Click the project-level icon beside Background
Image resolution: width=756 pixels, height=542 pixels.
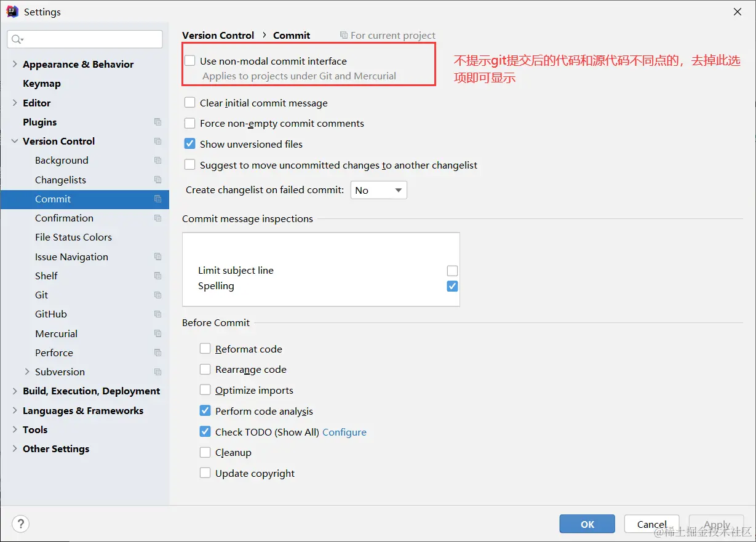click(157, 160)
